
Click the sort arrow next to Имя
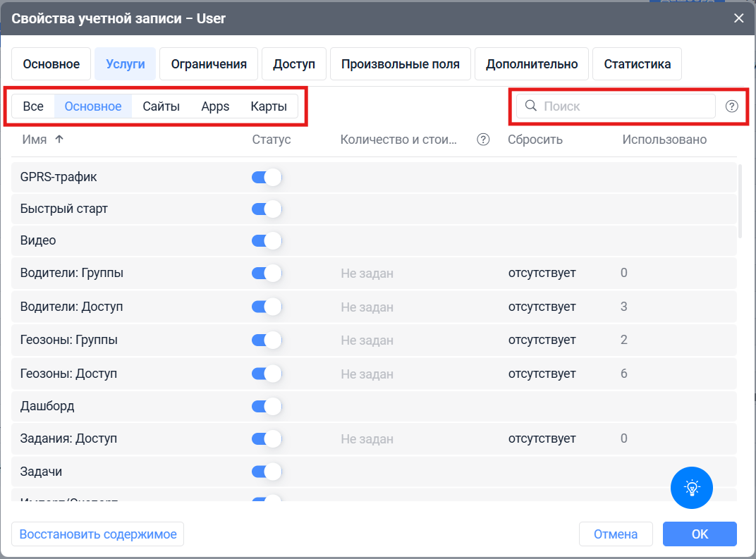pos(59,140)
